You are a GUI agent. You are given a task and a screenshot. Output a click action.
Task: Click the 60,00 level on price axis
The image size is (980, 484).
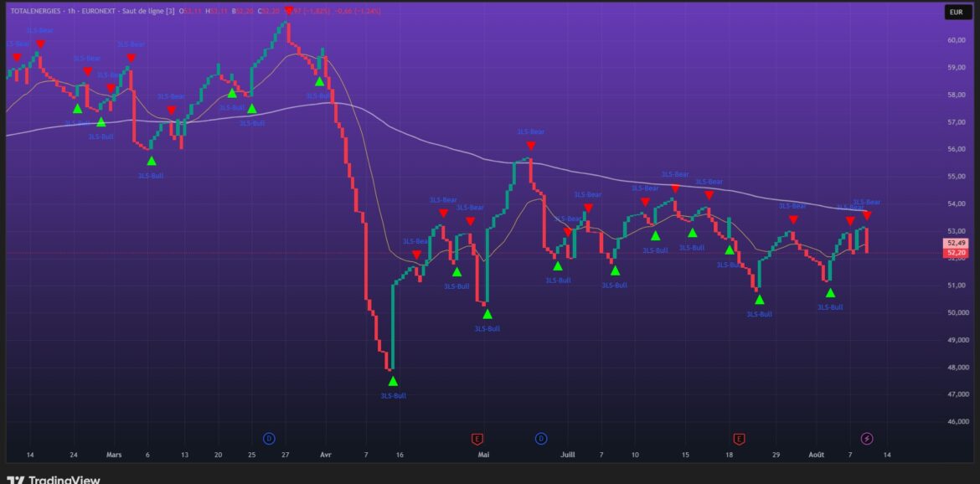[x=955, y=39]
